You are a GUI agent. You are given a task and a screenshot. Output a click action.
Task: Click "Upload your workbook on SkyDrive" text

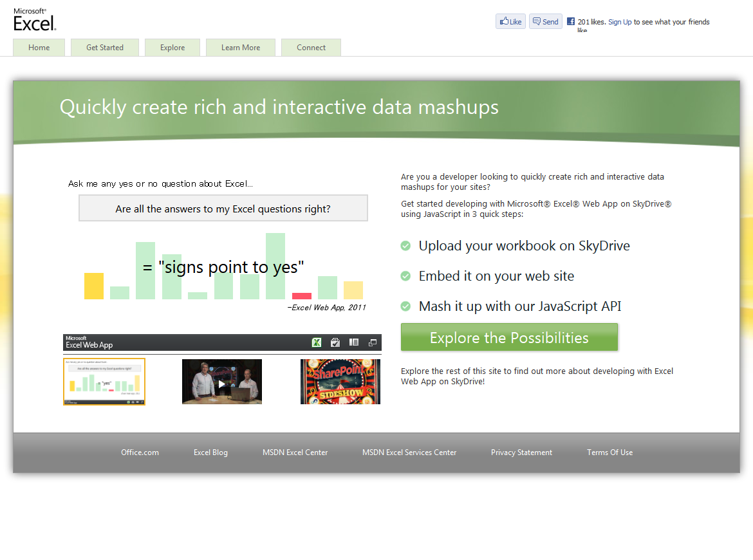coord(525,246)
